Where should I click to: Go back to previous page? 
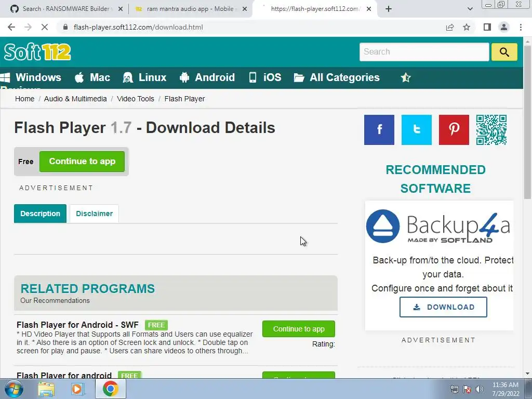(11, 27)
